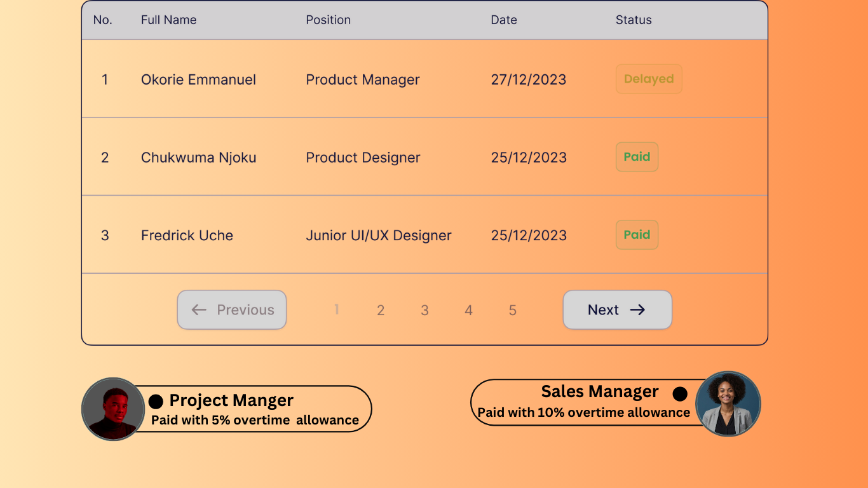The width and height of the screenshot is (868, 488).
Task: Click 'Paid with 5% overtime allowance' text
Action: (x=255, y=420)
